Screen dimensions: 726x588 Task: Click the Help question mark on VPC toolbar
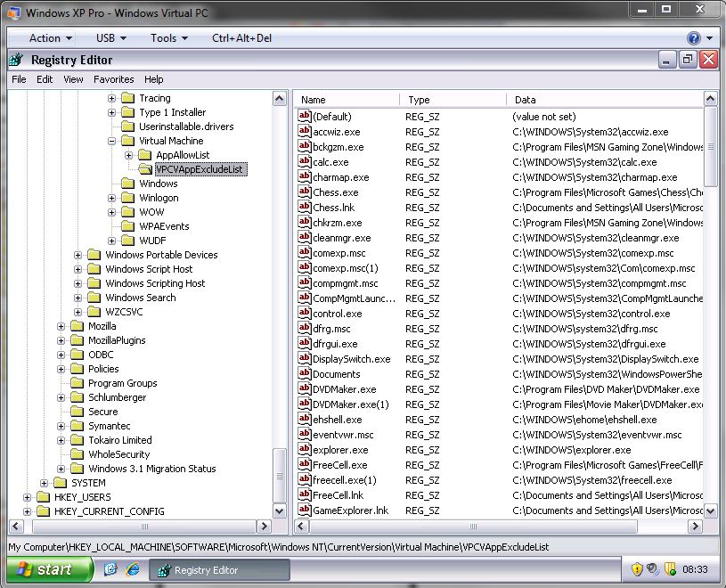click(x=694, y=37)
